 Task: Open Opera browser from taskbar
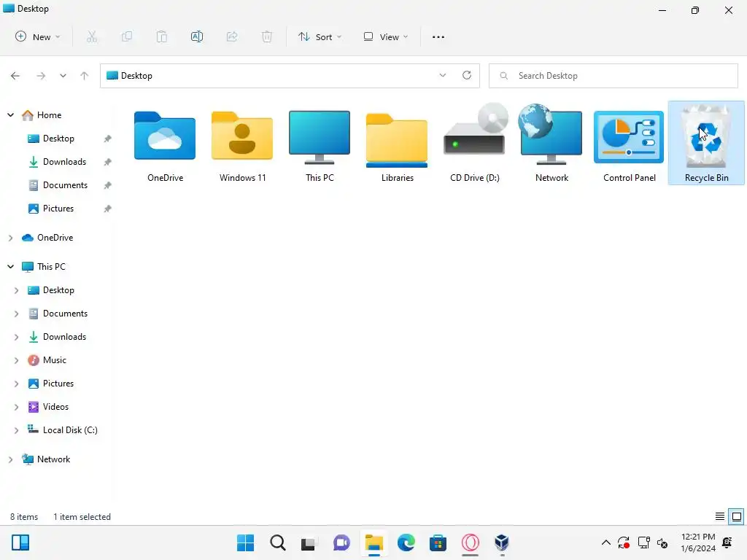(x=471, y=542)
